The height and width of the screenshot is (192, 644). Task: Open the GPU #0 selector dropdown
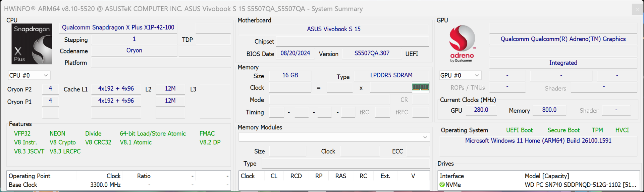(x=460, y=75)
